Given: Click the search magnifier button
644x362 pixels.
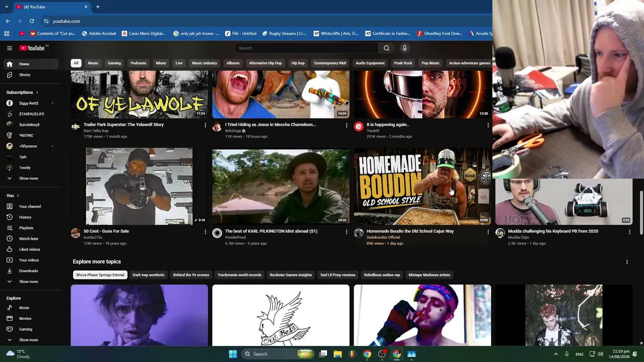Looking at the screenshot, I should click(386, 48).
